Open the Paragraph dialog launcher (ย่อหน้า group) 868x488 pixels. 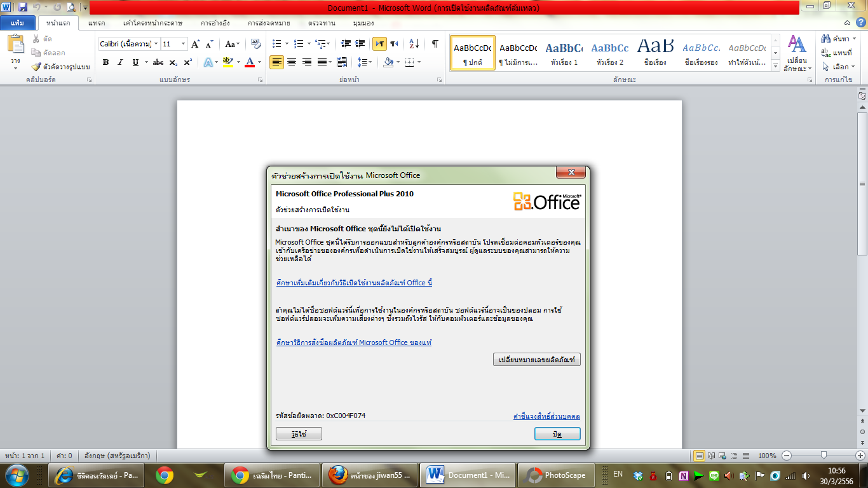pyautogui.click(x=440, y=81)
